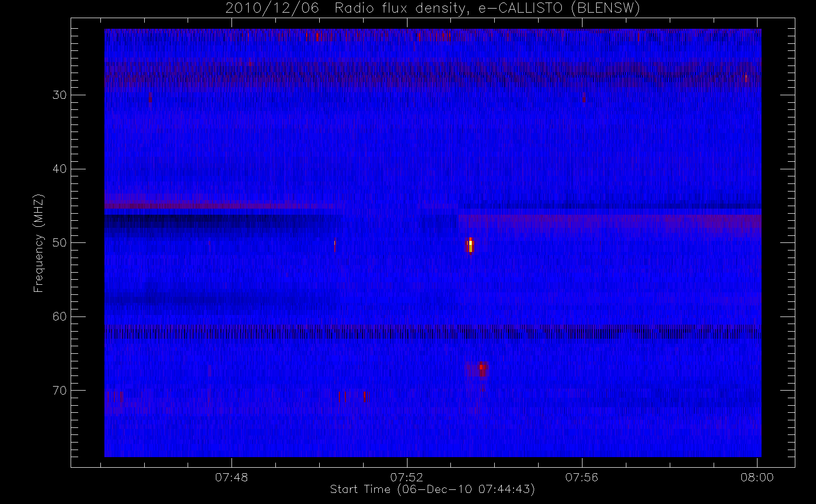Click the "Start Time (06-Dec-10 07:44:43)" label
This screenshot has width=816, height=504.
[432, 489]
